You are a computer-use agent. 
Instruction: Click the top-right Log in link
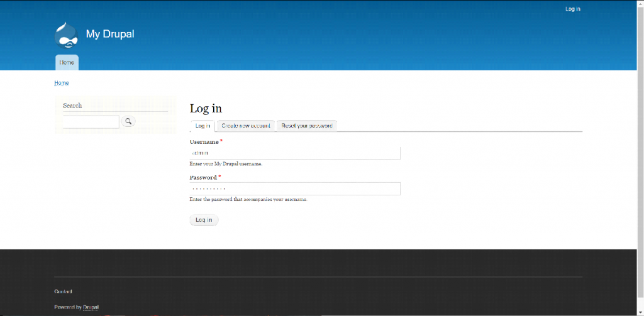click(x=572, y=9)
